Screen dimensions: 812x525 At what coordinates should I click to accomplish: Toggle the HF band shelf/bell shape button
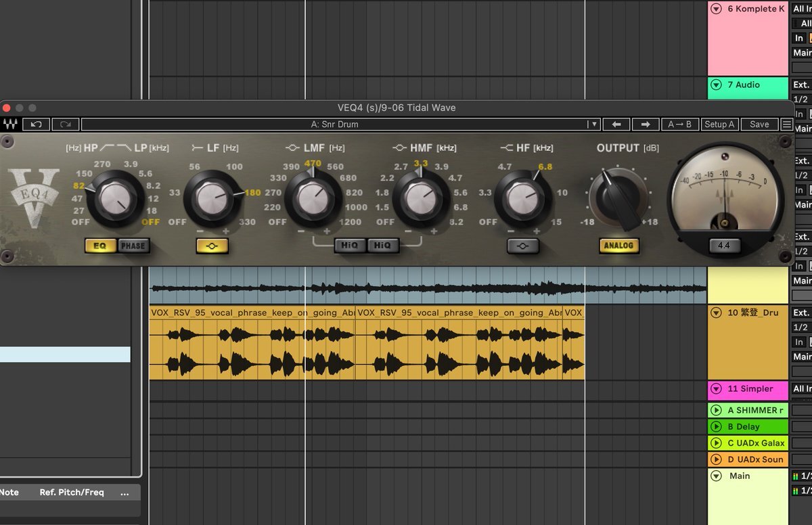(523, 246)
